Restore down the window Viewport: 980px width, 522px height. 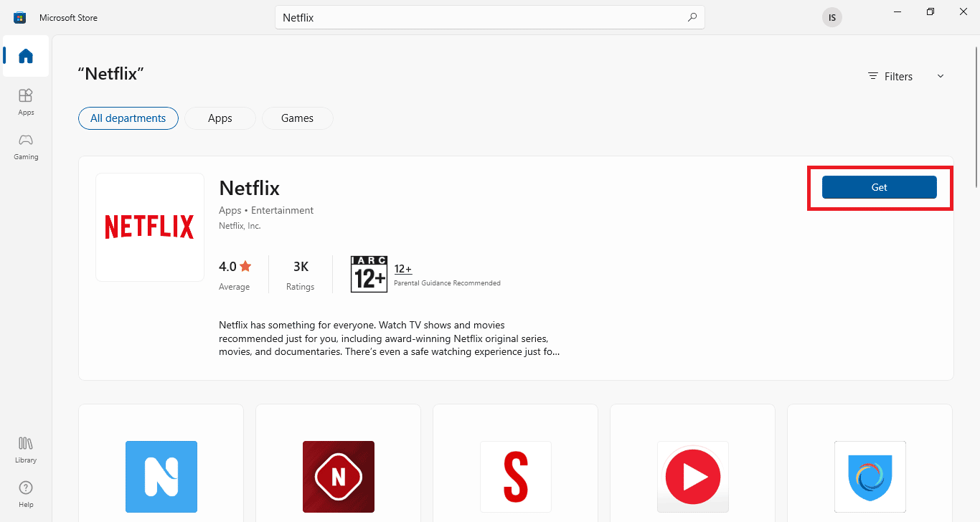930,11
